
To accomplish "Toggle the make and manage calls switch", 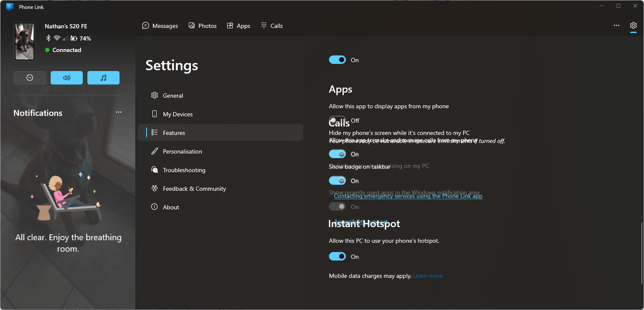I will coord(337,154).
